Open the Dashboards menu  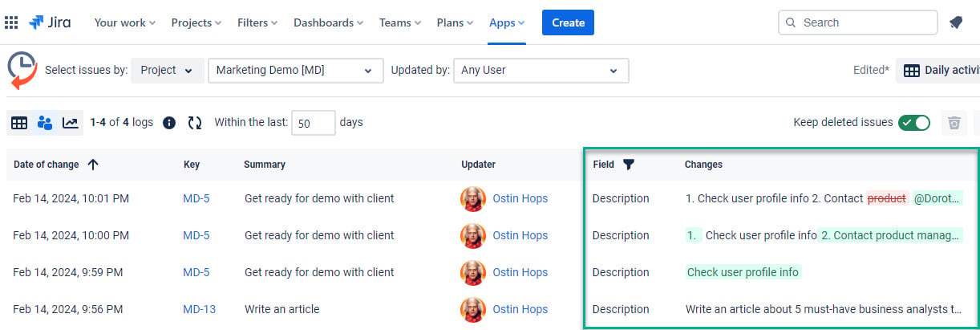click(328, 22)
